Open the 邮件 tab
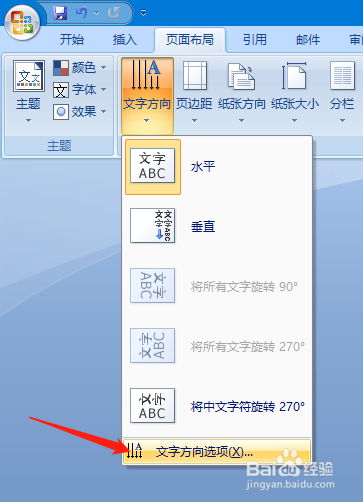The height and width of the screenshot is (502, 363). 308,40
